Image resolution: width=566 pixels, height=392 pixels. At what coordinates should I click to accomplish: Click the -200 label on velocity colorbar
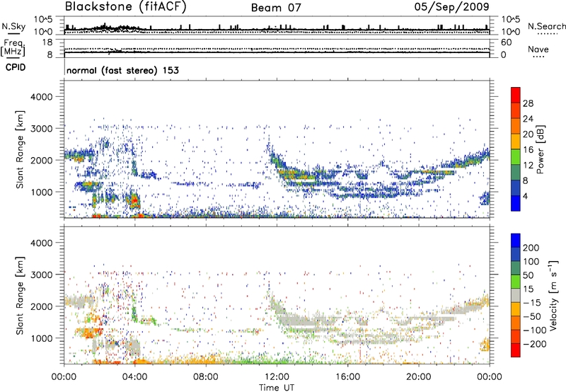pyautogui.click(x=535, y=344)
